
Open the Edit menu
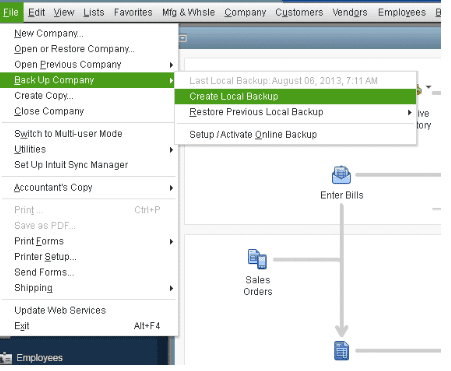(x=36, y=12)
